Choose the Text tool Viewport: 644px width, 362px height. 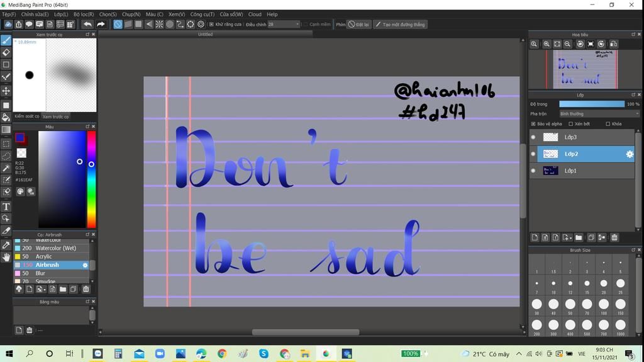pyautogui.click(x=6, y=206)
